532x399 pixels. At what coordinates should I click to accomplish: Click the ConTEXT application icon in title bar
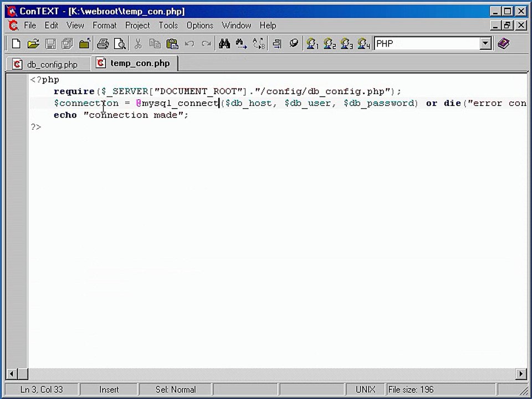(x=12, y=11)
